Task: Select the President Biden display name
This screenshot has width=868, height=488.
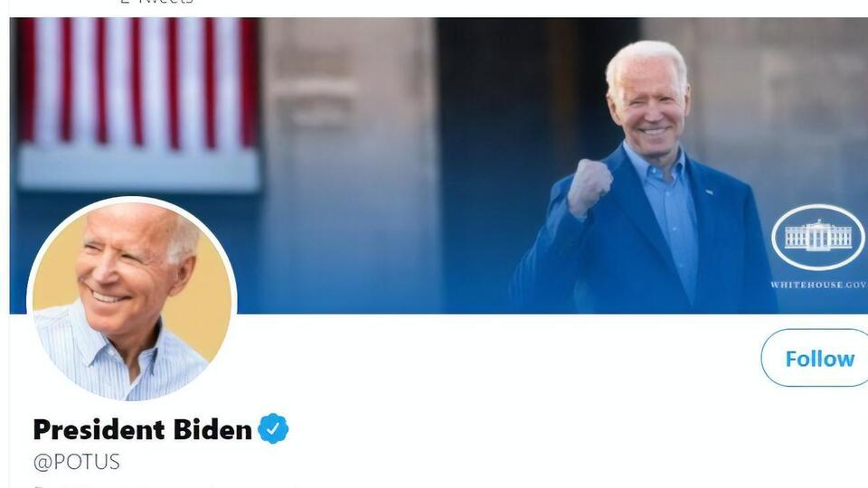Action: pyautogui.click(x=143, y=429)
